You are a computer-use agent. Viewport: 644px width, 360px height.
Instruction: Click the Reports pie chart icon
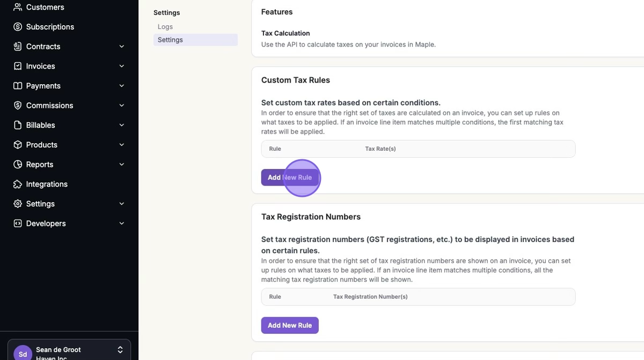tap(18, 165)
